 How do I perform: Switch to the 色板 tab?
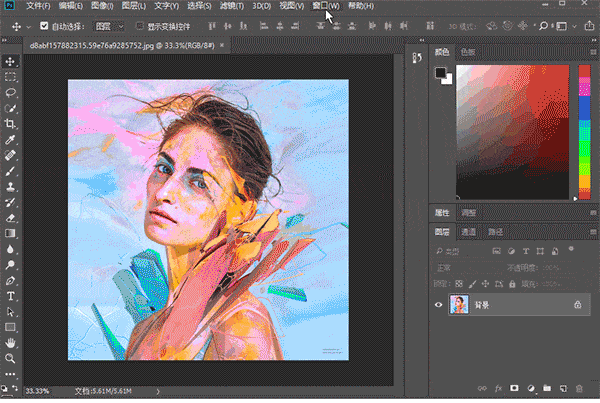point(467,51)
